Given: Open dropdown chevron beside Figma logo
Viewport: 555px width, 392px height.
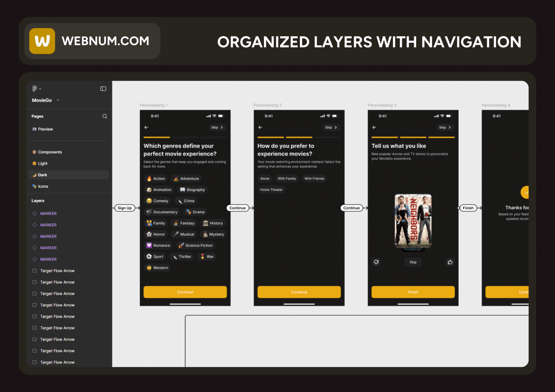Looking at the screenshot, I should [40, 89].
